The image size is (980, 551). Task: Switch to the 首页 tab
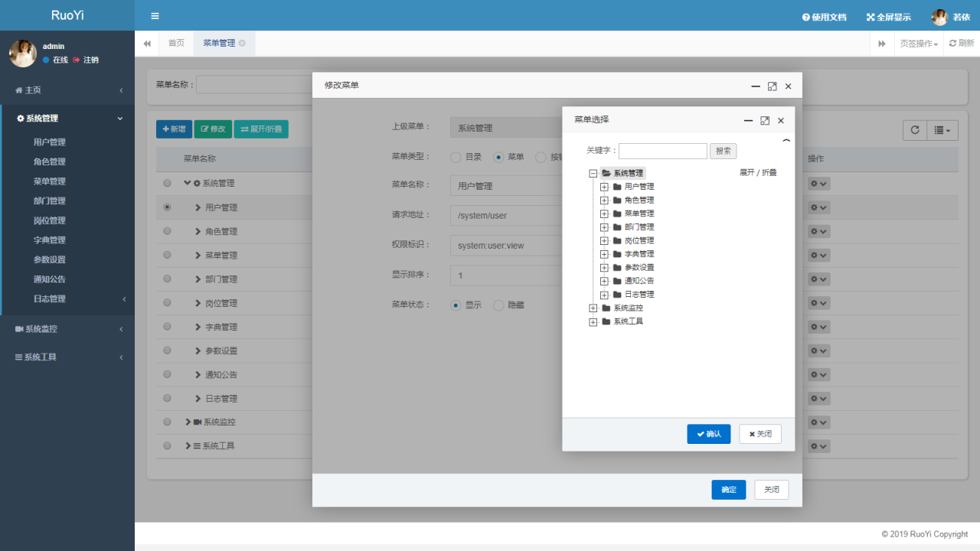pos(176,44)
